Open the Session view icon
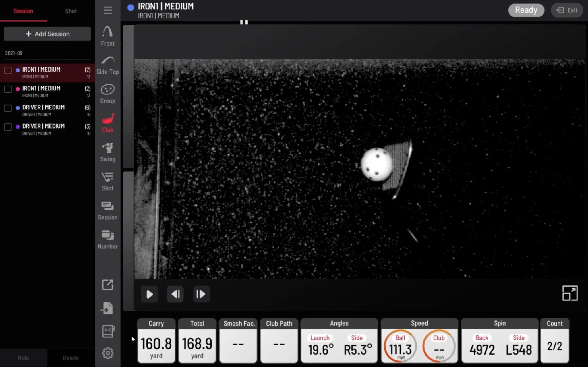Screen dimensions: 588x369 pos(107,209)
